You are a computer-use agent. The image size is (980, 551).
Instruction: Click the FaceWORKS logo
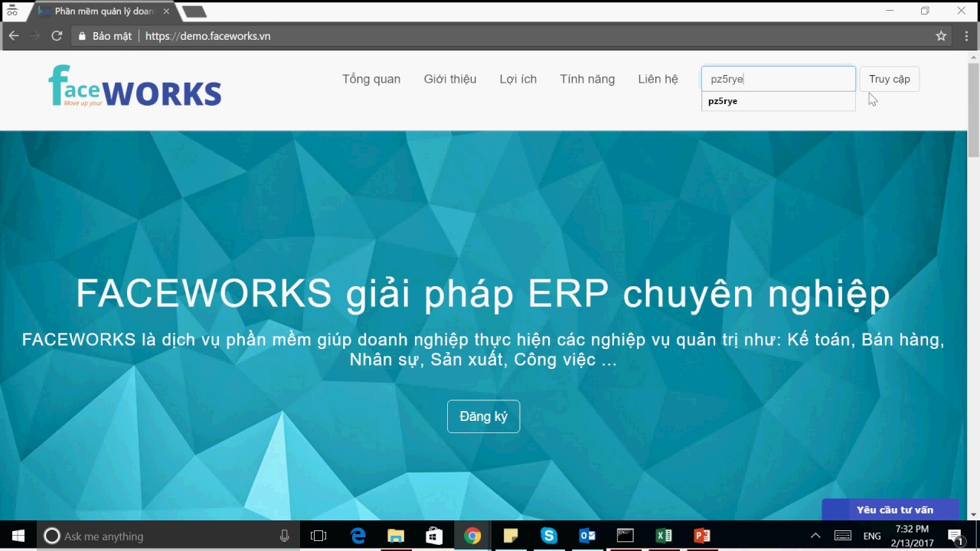[135, 86]
